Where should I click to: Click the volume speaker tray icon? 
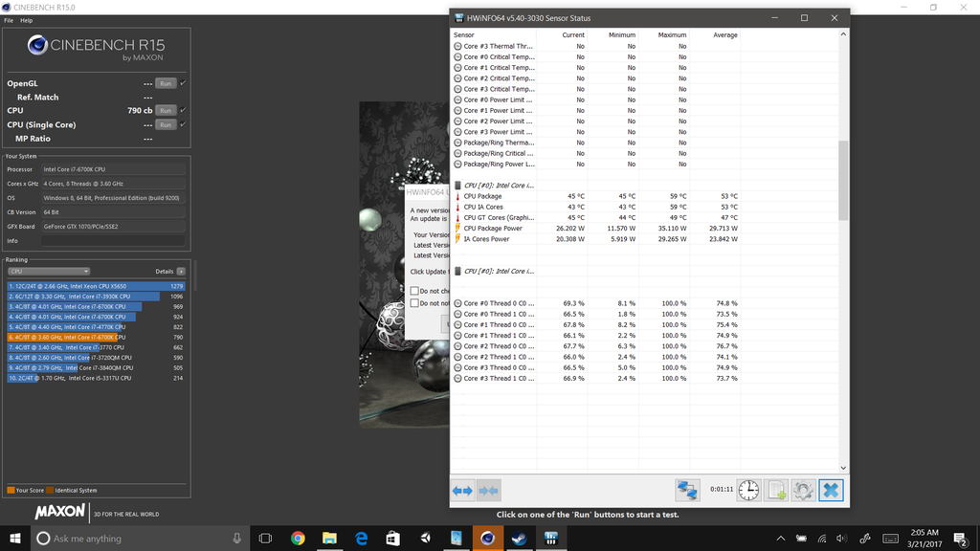click(x=842, y=538)
